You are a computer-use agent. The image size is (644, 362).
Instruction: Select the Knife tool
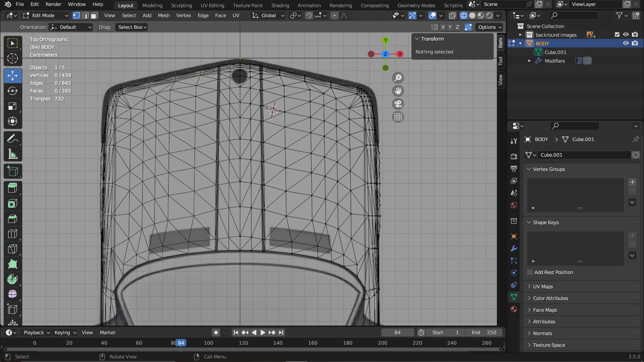(12, 249)
